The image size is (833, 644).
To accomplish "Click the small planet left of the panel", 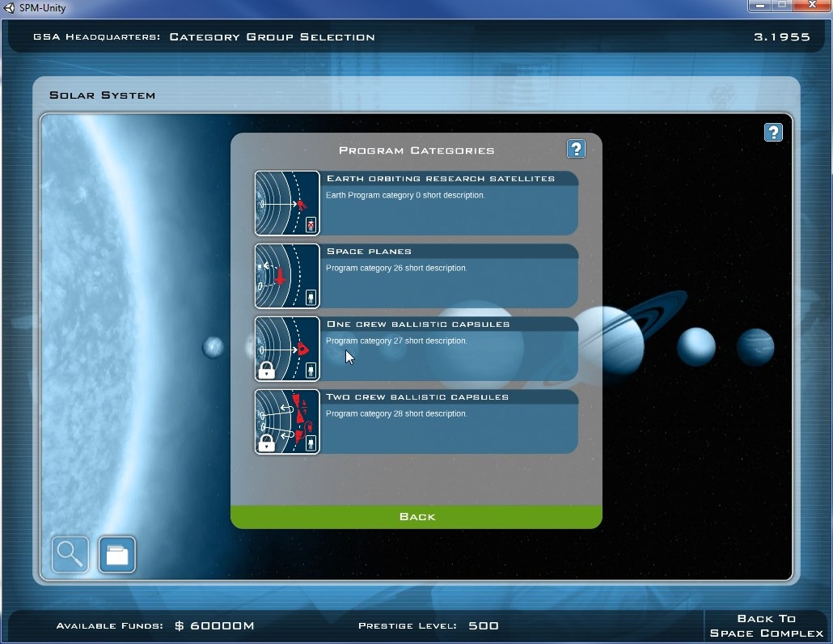I will (213, 347).
